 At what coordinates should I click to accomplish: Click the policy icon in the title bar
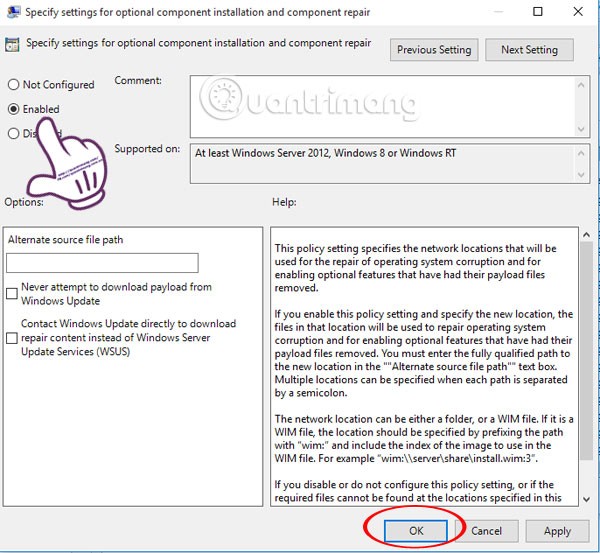coord(13,14)
